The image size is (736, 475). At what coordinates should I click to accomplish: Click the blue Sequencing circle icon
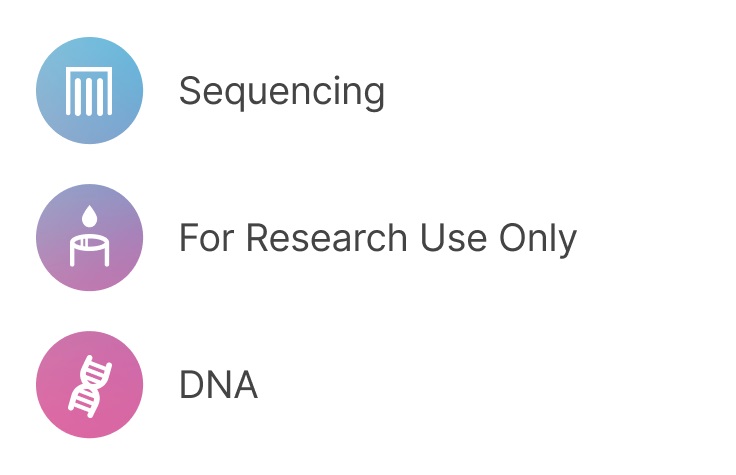89,90
